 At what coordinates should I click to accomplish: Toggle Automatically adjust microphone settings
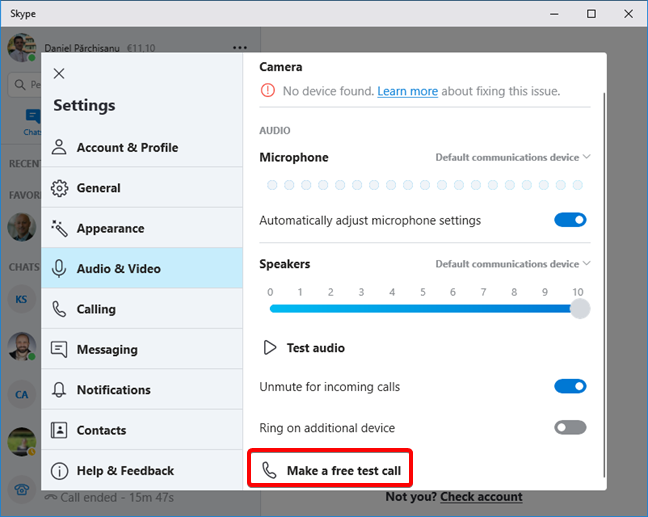[x=570, y=220]
